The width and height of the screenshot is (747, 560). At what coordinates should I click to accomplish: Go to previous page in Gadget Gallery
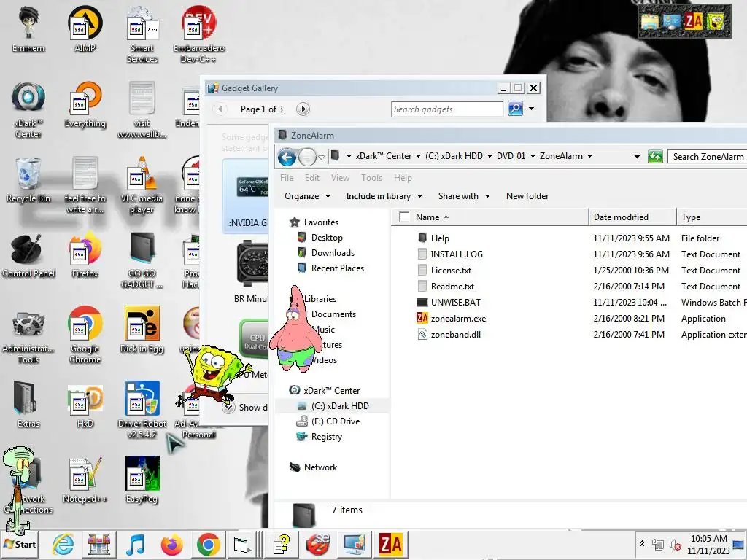click(220, 109)
